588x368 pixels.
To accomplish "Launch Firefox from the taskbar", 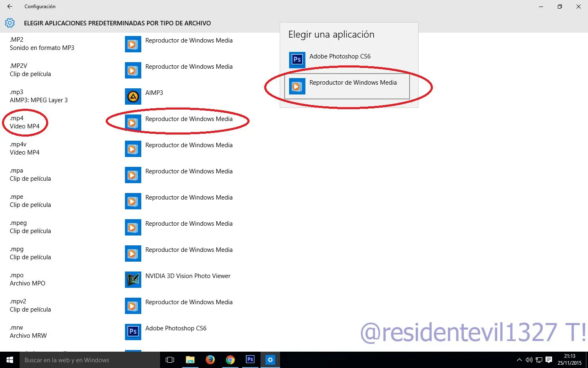I will (x=210, y=360).
